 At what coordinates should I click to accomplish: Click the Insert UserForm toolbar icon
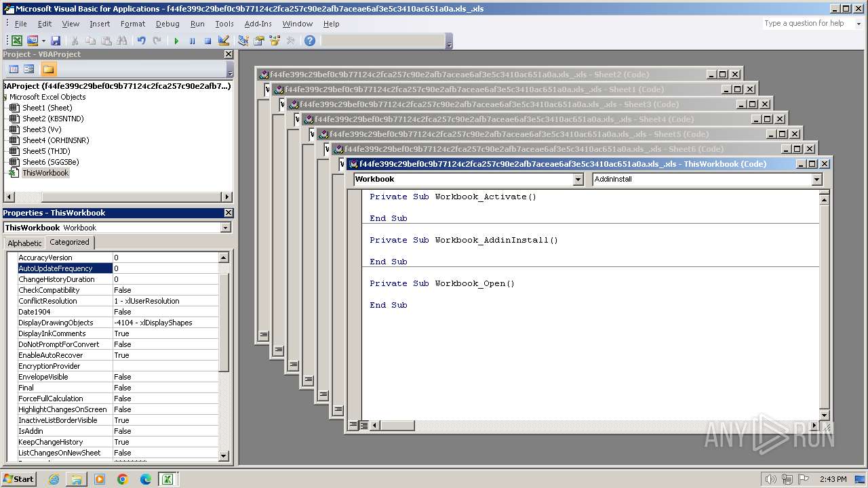pos(32,41)
